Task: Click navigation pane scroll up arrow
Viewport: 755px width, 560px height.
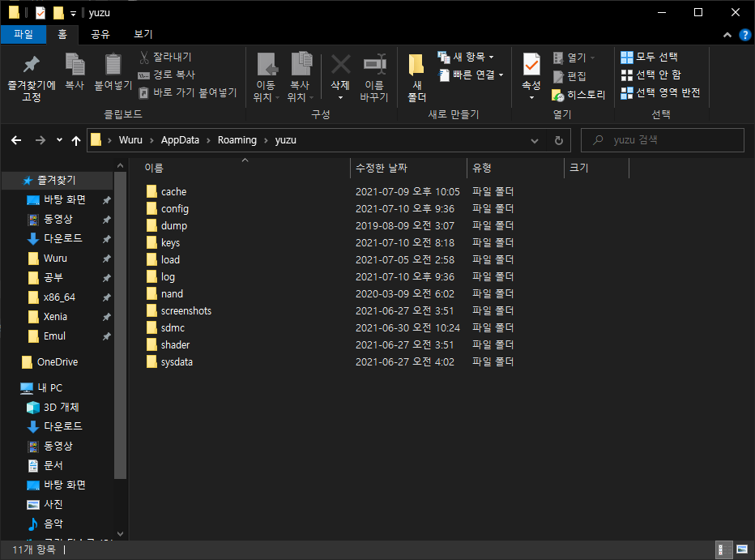Action: pyautogui.click(x=121, y=165)
